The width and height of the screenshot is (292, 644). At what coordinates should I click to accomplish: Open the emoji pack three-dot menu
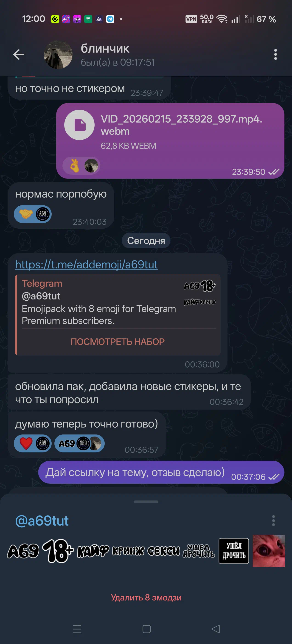[273, 520]
